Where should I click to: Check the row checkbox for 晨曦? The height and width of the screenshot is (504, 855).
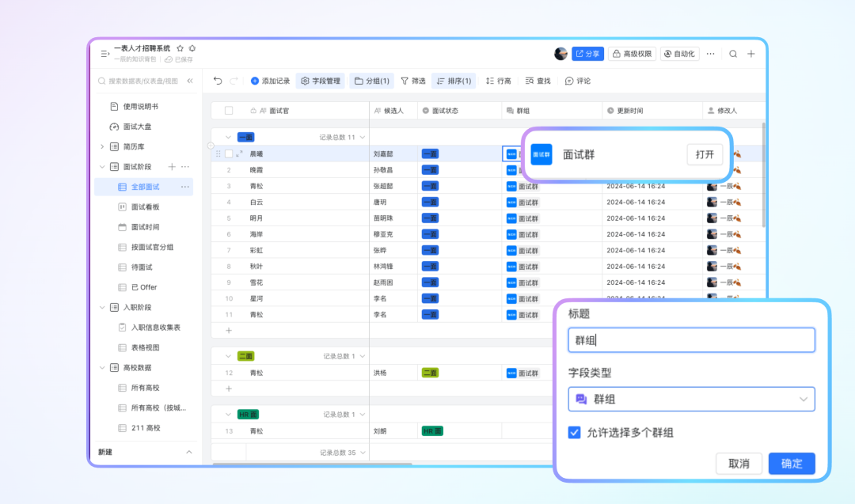click(229, 154)
